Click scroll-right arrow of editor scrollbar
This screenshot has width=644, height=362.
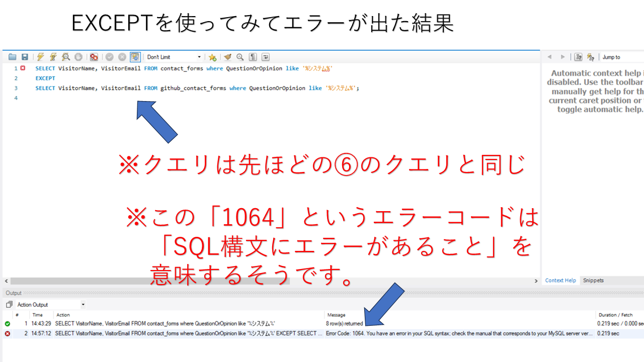point(536,281)
